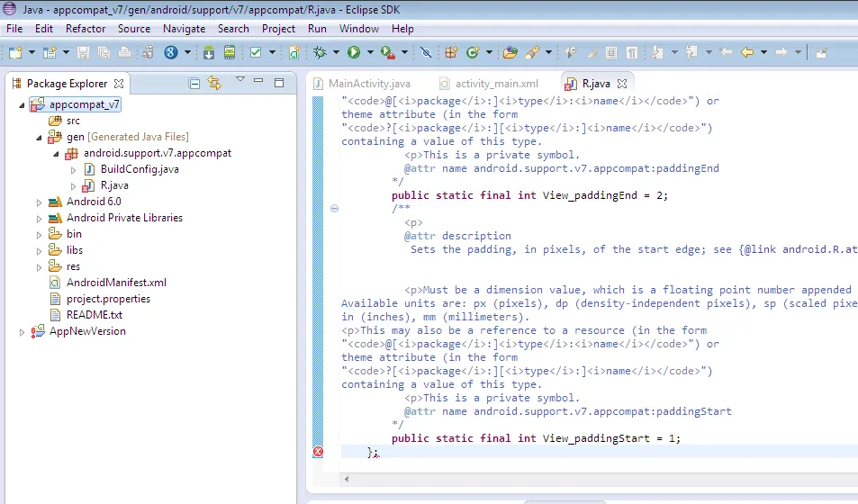Image resolution: width=858 pixels, height=504 pixels.
Task: Expand the AppNewVersion project node
Action: point(22,331)
